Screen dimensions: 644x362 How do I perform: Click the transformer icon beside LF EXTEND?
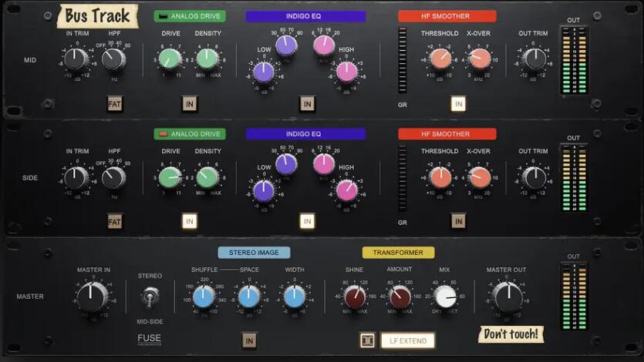[x=367, y=340]
